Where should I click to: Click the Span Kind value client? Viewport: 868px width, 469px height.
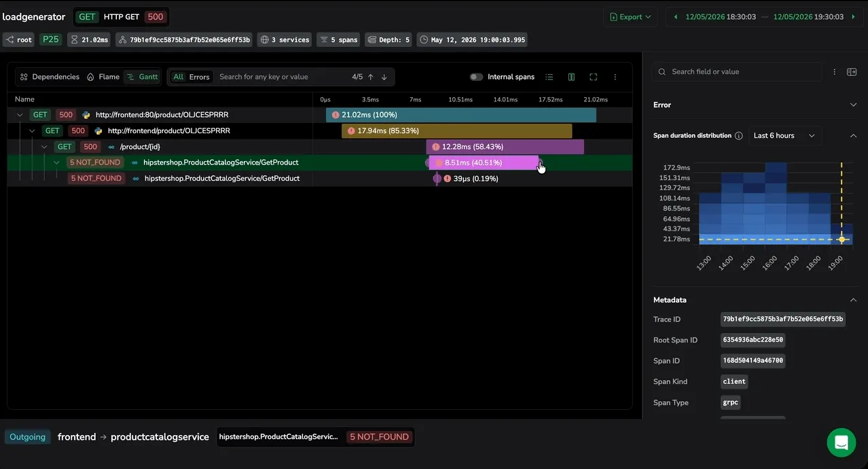(734, 381)
